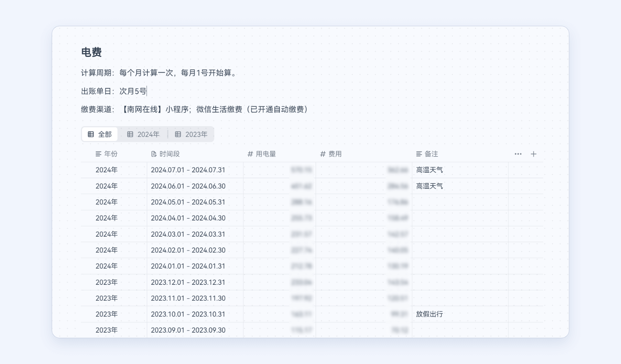The height and width of the screenshot is (364, 621).
Task: Select cell 2024.04.01 - 2024.04.30
Action: (195, 218)
